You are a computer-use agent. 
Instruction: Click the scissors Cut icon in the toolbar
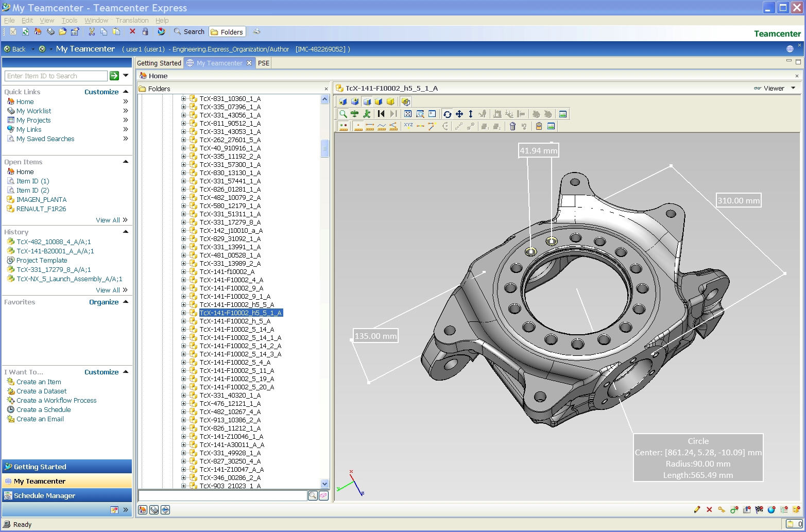[x=92, y=32]
